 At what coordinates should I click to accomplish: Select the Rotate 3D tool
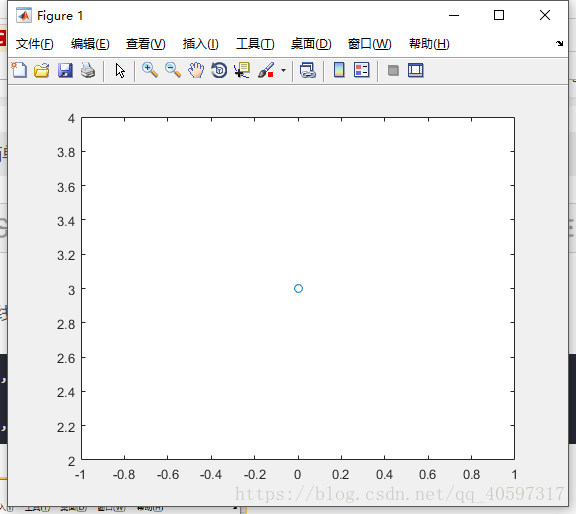point(219,70)
